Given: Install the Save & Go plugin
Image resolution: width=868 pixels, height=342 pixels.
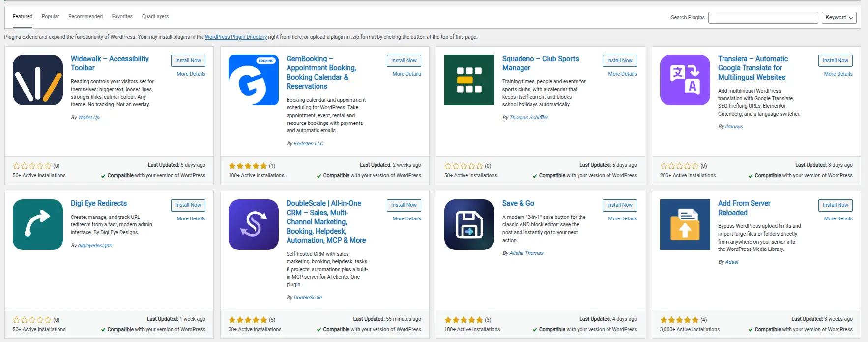Looking at the screenshot, I should coord(620,205).
